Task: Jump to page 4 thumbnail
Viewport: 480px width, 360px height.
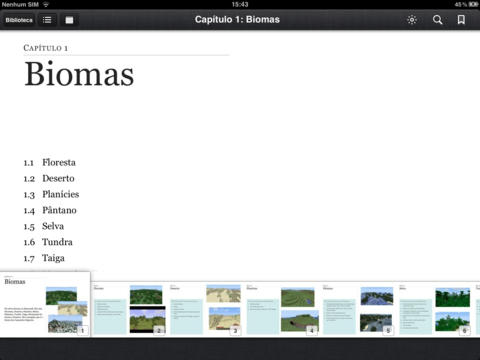Action: pos(282,309)
